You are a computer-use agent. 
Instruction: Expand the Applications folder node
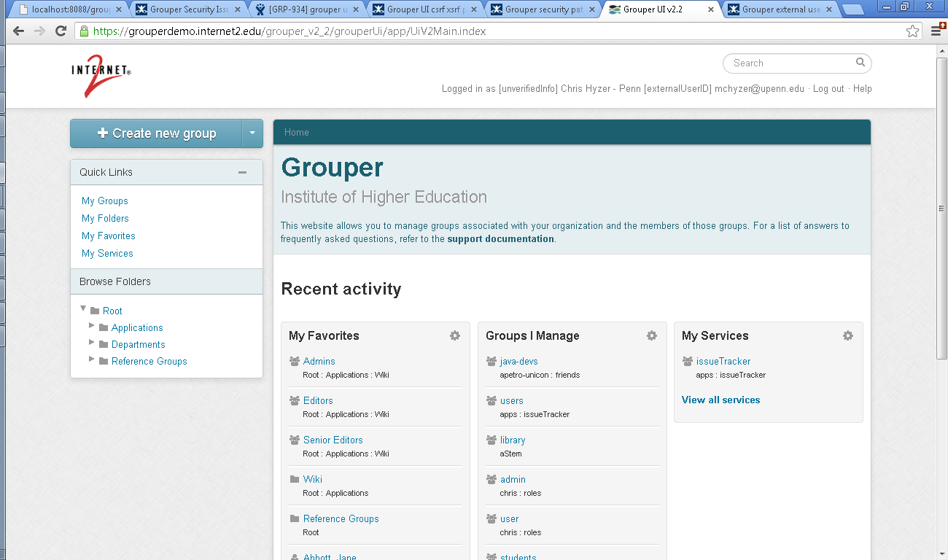(92, 326)
